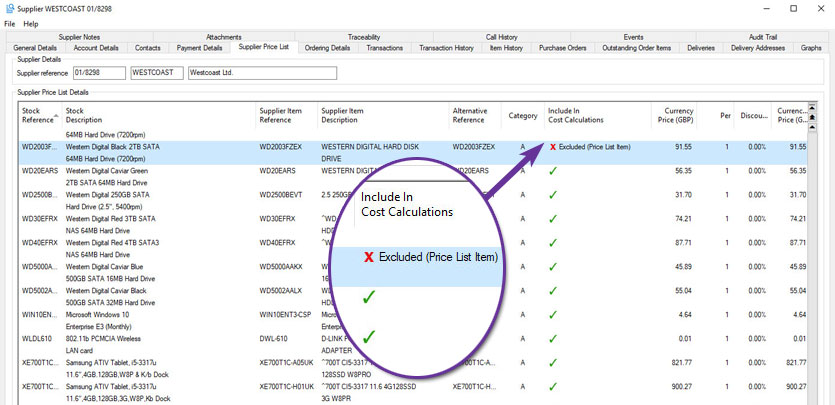Click the green check mark in WD5000AAKX row

click(553, 267)
